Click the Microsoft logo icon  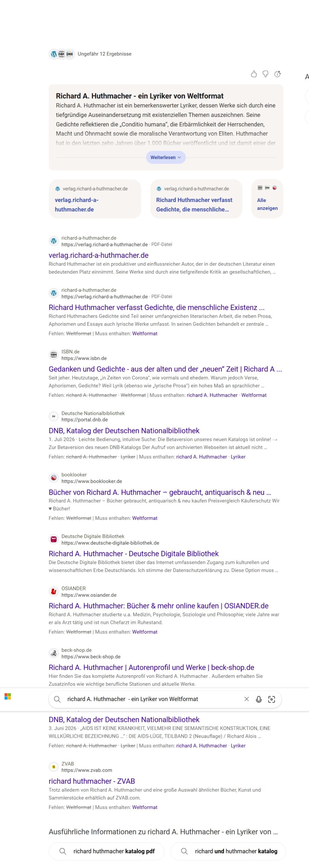tap(7, 696)
